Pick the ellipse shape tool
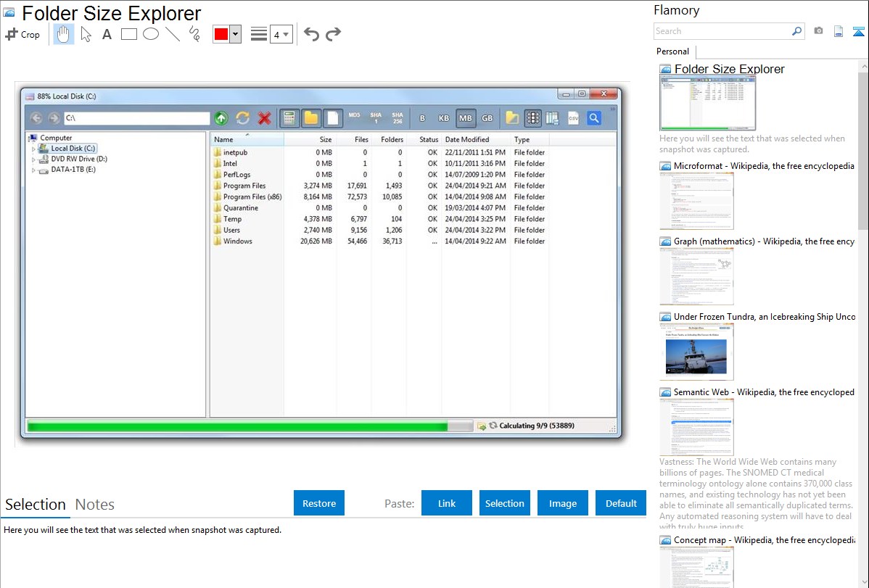 [x=151, y=34]
